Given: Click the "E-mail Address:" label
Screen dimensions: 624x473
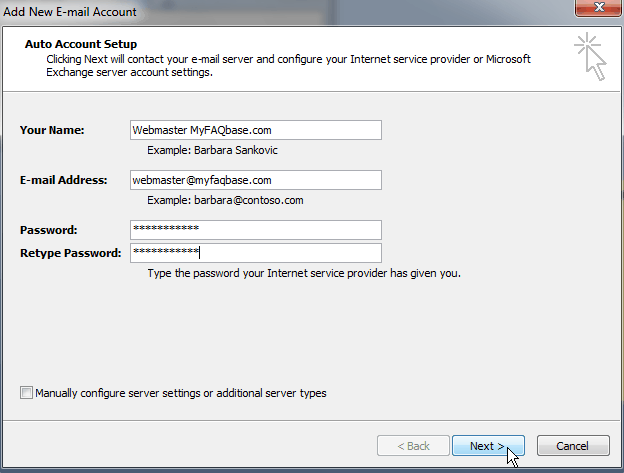Looking at the screenshot, I should point(63,180).
